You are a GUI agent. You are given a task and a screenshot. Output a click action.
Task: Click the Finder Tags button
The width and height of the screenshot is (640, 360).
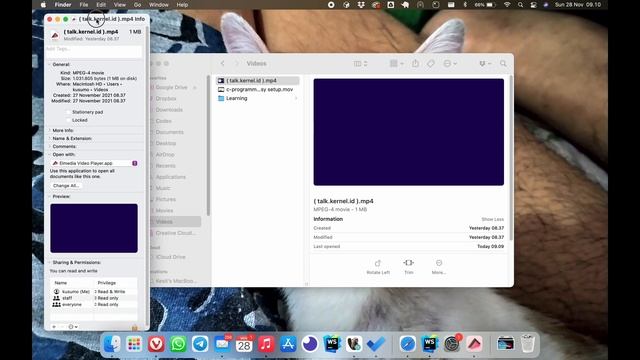coord(431,64)
